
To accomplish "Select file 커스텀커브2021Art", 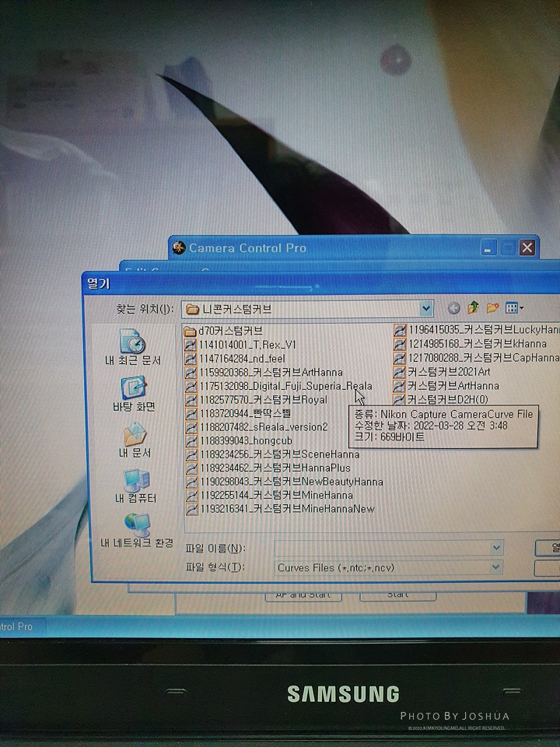I will click(x=442, y=372).
